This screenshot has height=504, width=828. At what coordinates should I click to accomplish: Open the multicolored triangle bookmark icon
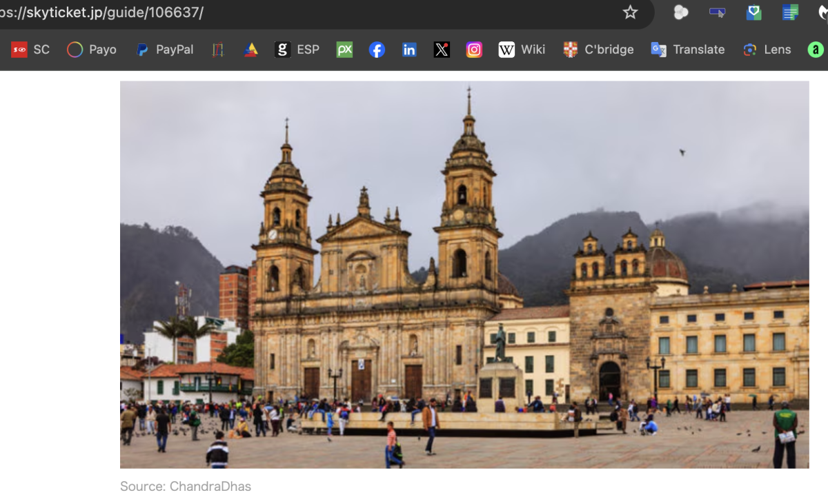(x=251, y=50)
